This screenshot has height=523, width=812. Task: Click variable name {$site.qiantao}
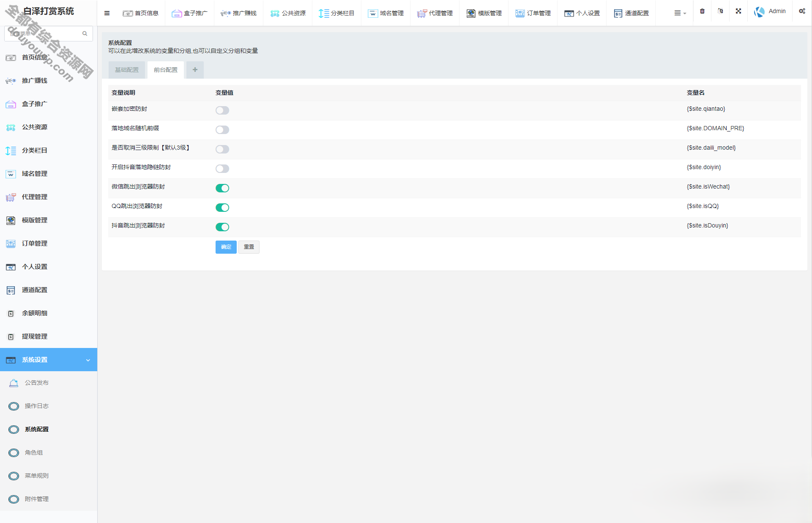706,109
